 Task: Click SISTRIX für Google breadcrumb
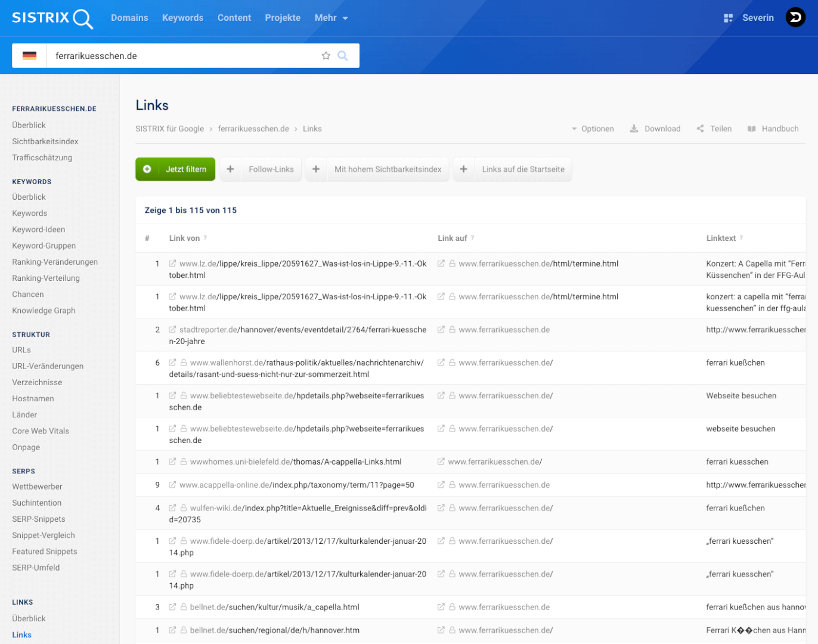[170, 129]
